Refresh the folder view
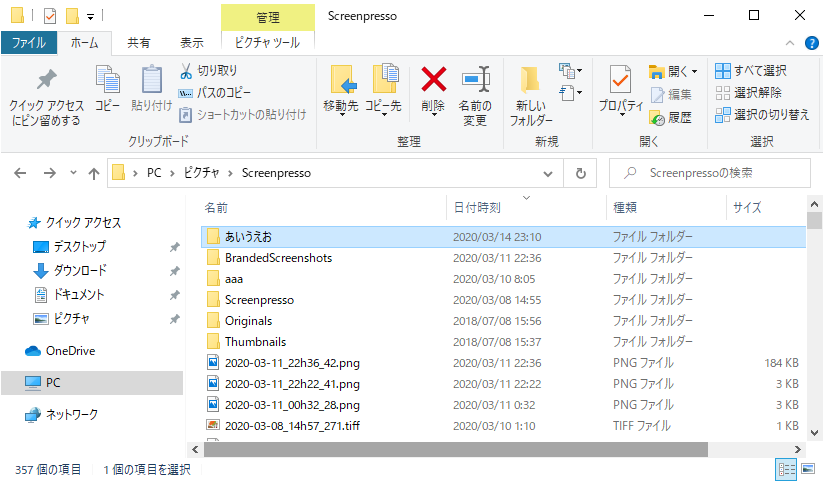Screen dimensions: 824x482 (x=581, y=173)
